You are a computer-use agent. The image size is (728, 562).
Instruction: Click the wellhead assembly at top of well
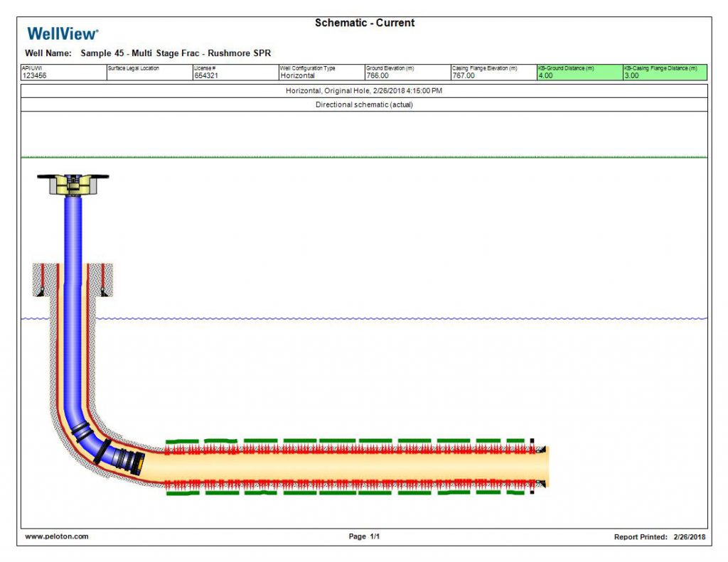click(73, 185)
